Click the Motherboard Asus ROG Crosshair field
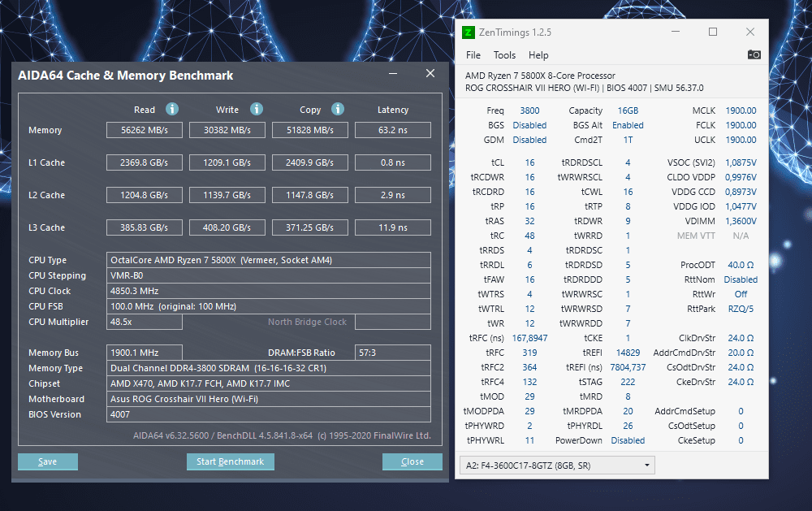 [269, 399]
